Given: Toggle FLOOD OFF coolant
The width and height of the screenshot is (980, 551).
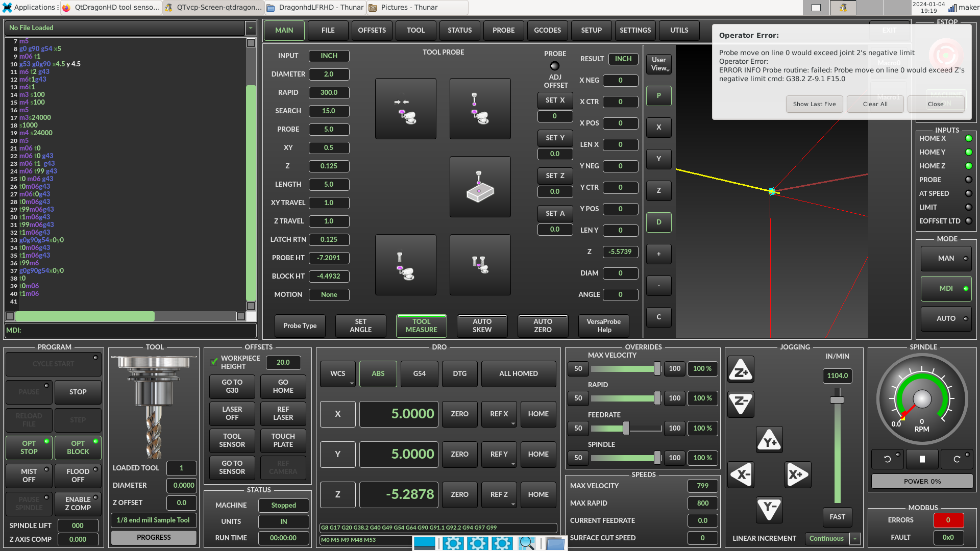Looking at the screenshot, I should coord(78,476).
